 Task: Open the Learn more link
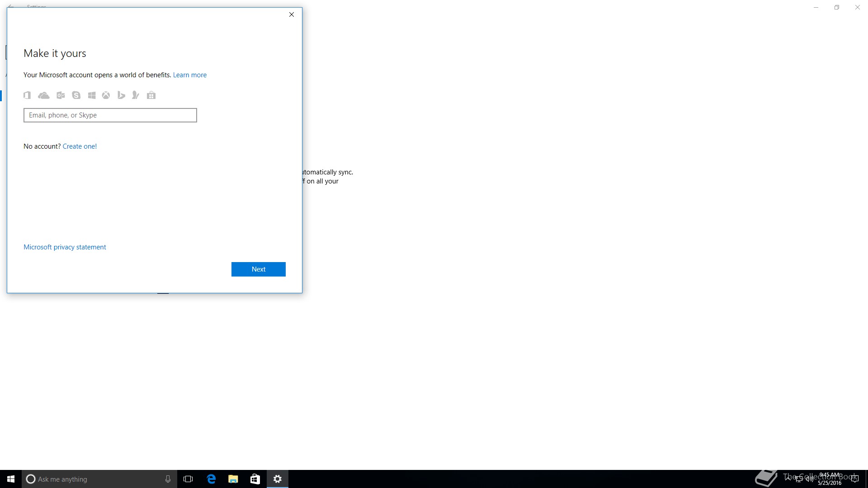(189, 75)
